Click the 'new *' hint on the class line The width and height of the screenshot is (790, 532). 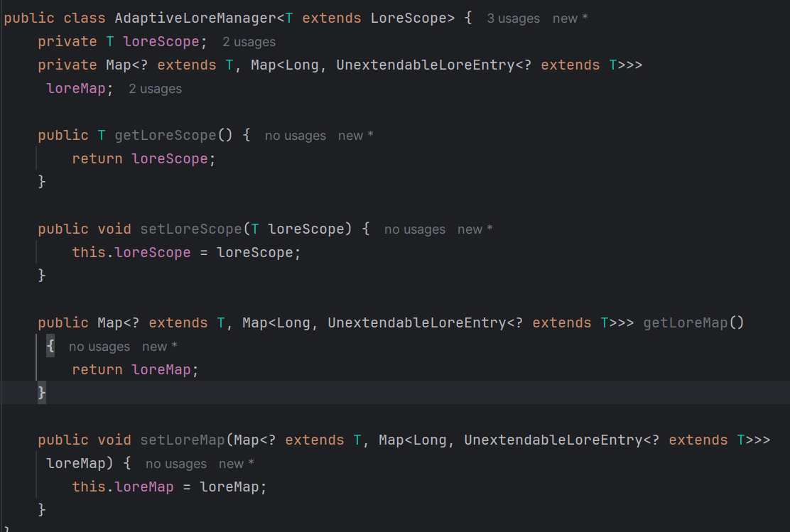(x=570, y=18)
